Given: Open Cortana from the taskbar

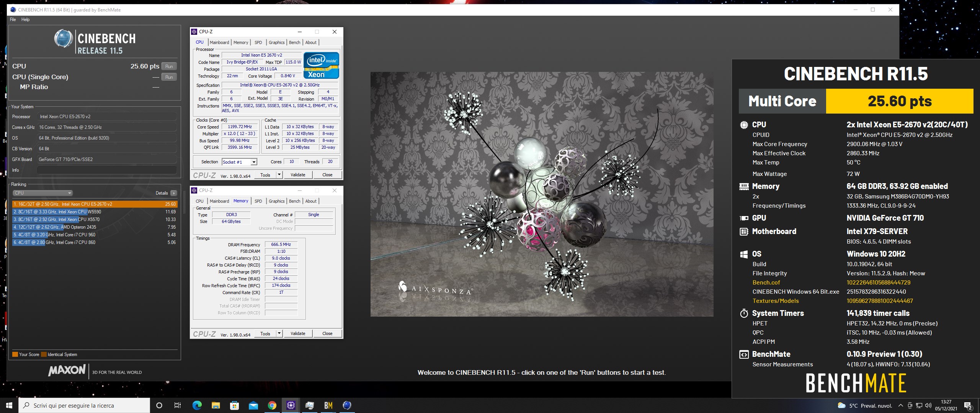Looking at the screenshot, I should [x=159, y=405].
